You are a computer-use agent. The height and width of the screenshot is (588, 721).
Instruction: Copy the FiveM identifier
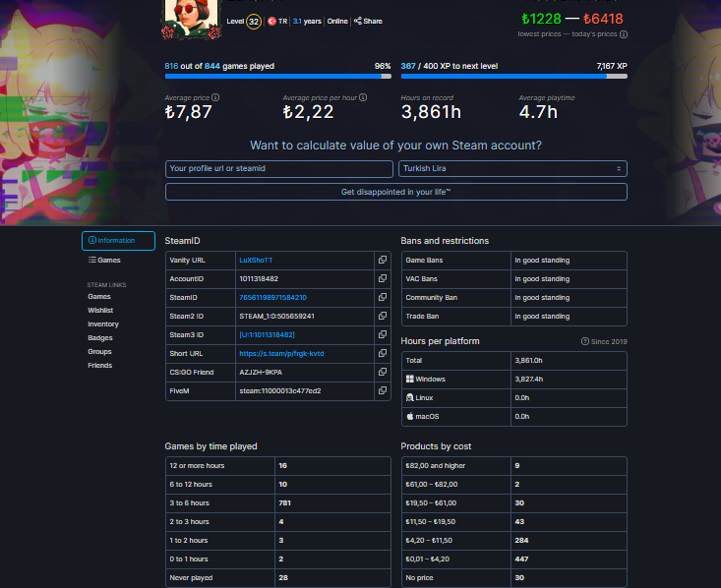point(382,390)
